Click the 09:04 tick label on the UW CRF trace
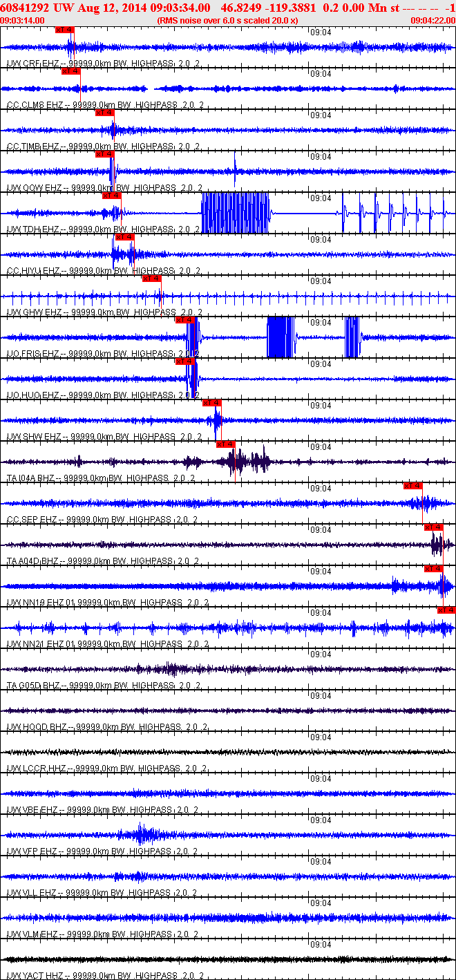Image resolution: width=456 pixels, height=980 pixels. (x=320, y=32)
